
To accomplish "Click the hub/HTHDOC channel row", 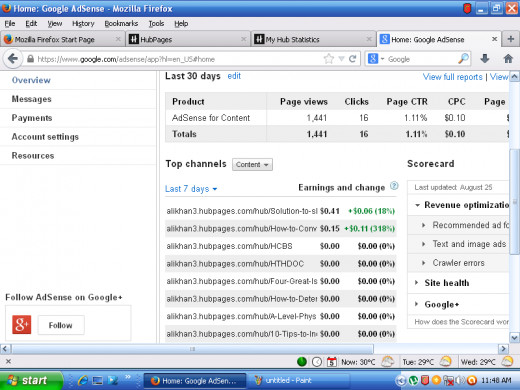I will click(x=281, y=264).
